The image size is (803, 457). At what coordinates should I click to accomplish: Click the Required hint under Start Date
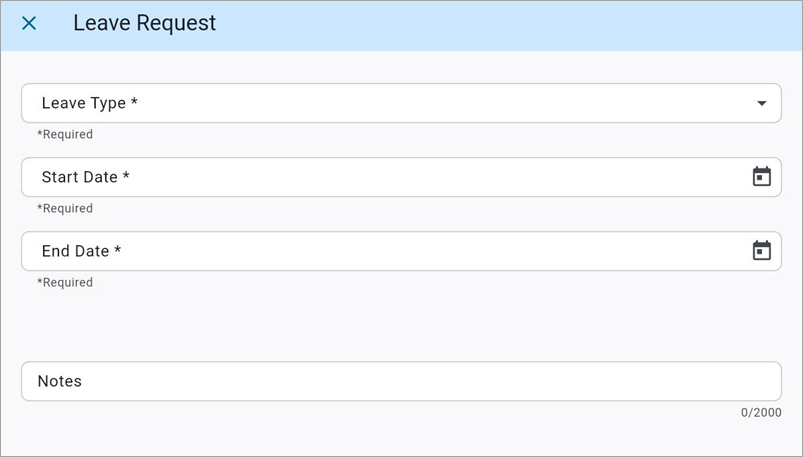(x=65, y=208)
